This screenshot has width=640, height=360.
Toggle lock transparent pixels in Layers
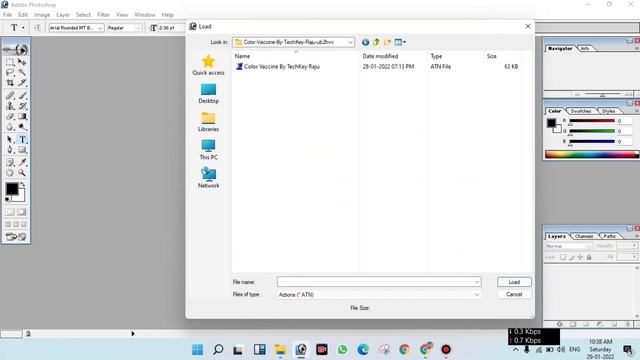tap(563, 257)
